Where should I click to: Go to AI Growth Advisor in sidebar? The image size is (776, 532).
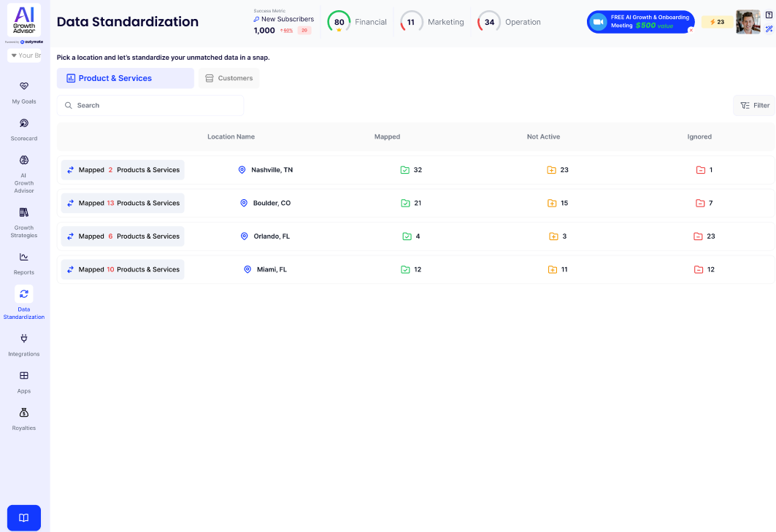(x=23, y=161)
